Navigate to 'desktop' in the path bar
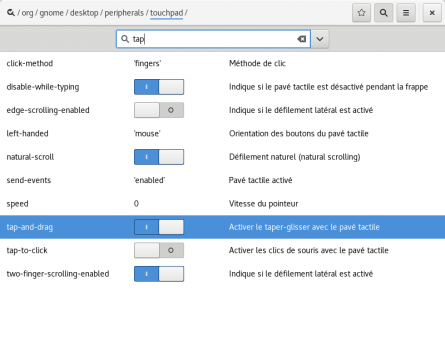The image size is (445, 360). point(84,13)
